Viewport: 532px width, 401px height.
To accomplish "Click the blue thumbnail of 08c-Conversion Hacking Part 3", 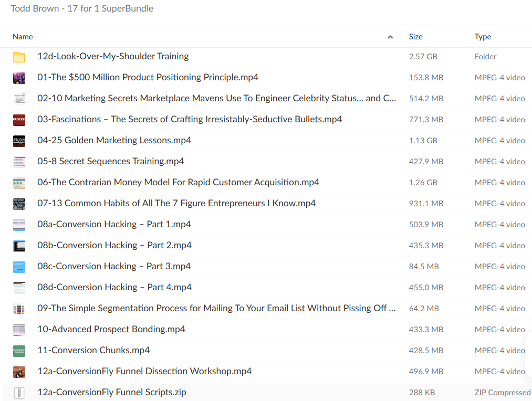I will (x=19, y=267).
